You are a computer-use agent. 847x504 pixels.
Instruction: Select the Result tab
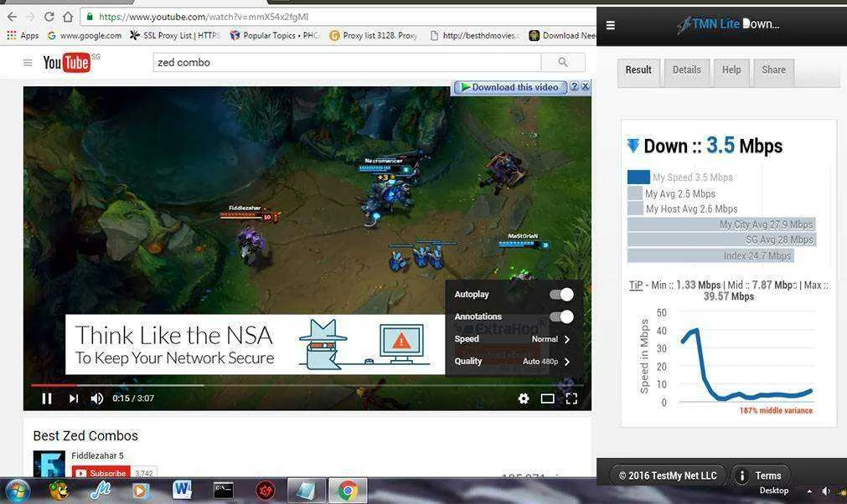[x=638, y=70]
